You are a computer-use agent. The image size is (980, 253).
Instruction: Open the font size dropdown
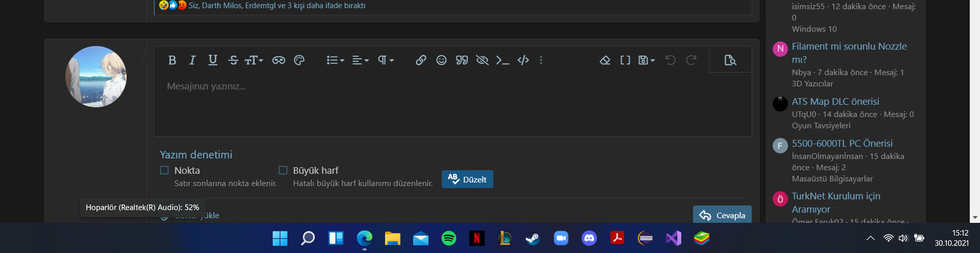tap(254, 60)
